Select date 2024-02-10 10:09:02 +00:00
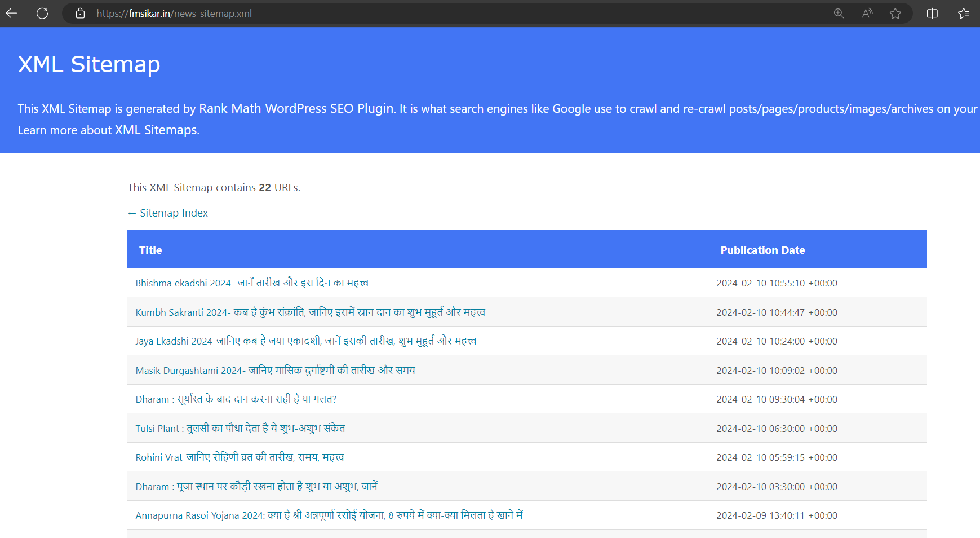 777,371
